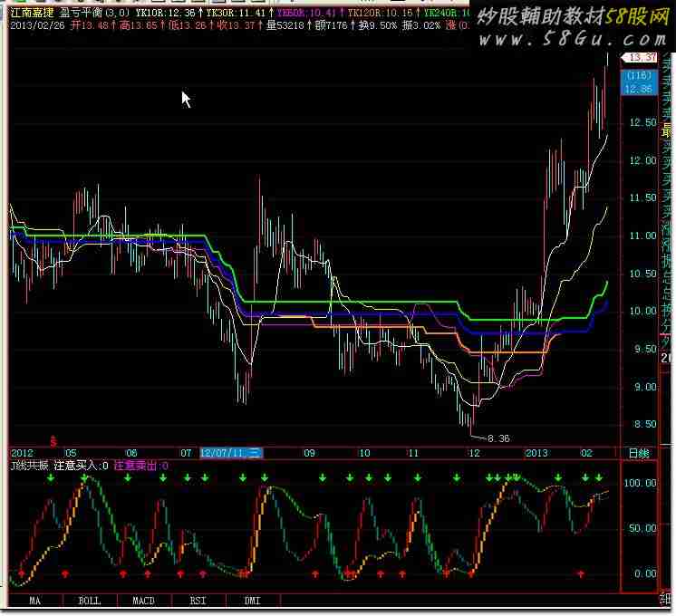Click the YK120R: 10.16 value

pyautogui.click(x=381, y=13)
